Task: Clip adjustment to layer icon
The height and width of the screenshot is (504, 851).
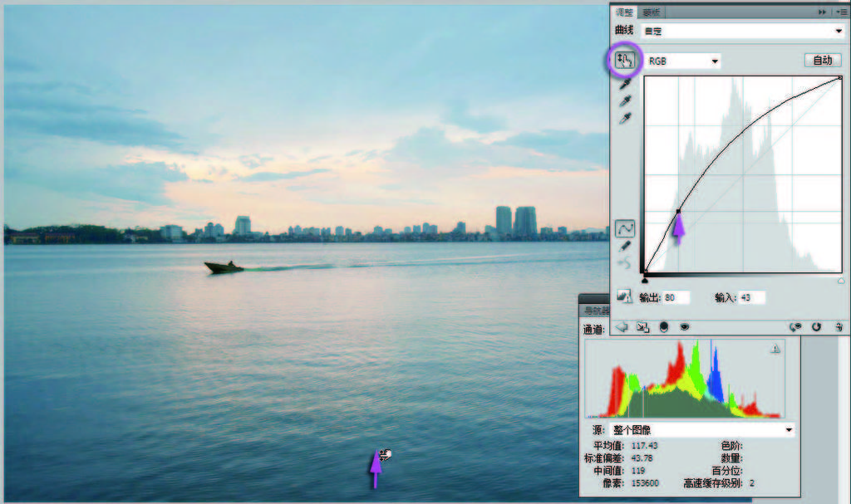Action: [664, 327]
